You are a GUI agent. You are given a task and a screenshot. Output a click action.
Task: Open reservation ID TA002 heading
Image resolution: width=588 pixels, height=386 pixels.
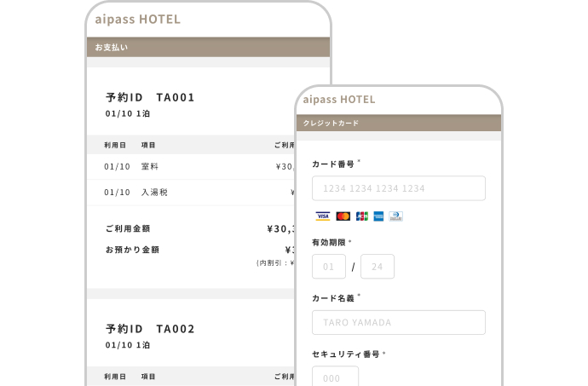point(150,329)
